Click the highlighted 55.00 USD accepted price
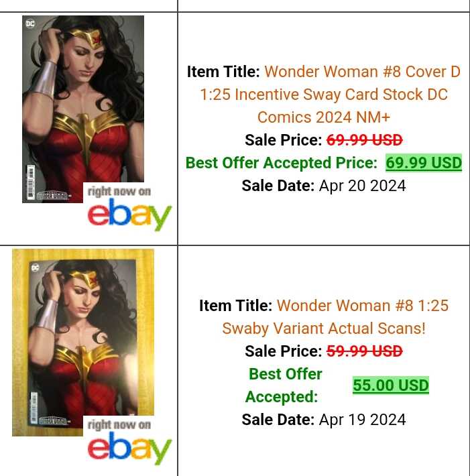The width and height of the screenshot is (470, 476). pyautogui.click(x=391, y=385)
